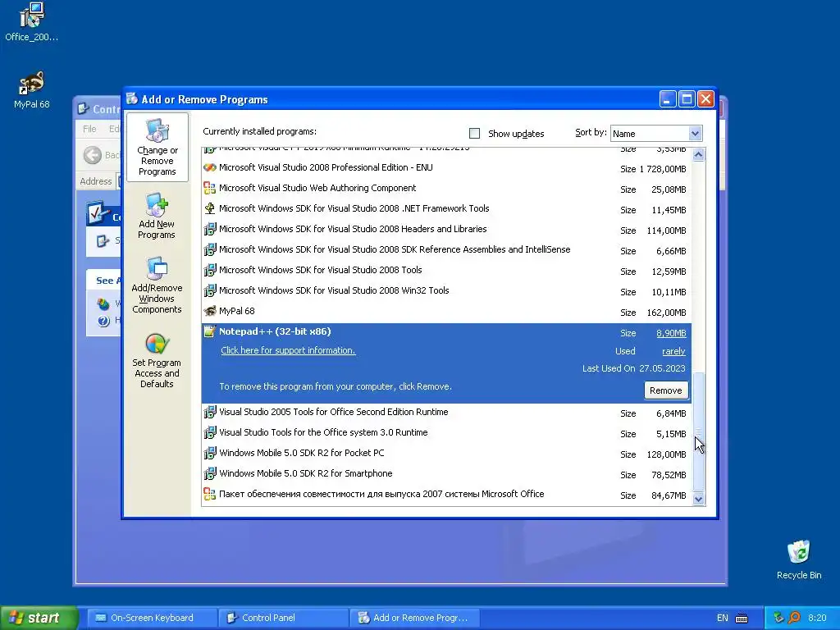This screenshot has width=840, height=630.
Task: Select 'Microsoft Visual Studio Web Authoring Component' row
Action: point(447,189)
